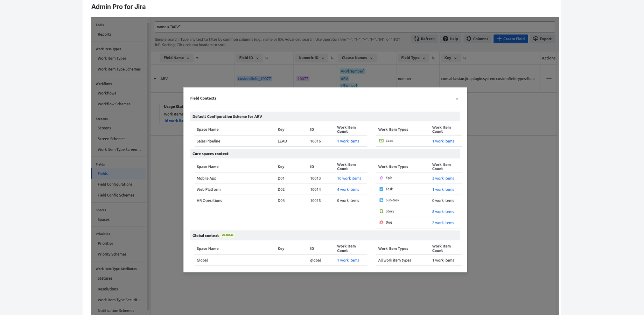Sort by Key column using the sort arrows
The height and width of the screenshot is (315, 644).
[464, 58]
